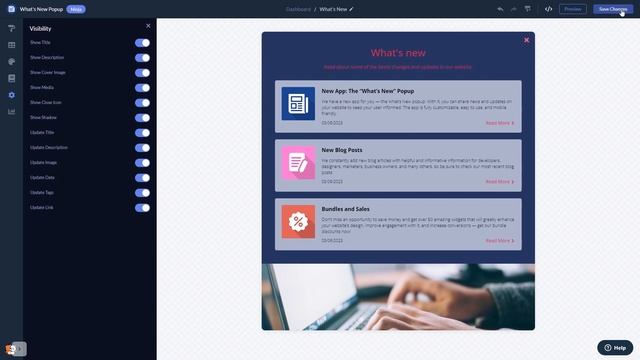The height and width of the screenshot is (360, 640).
Task: Toggle Update Description switch
Action: click(x=142, y=148)
